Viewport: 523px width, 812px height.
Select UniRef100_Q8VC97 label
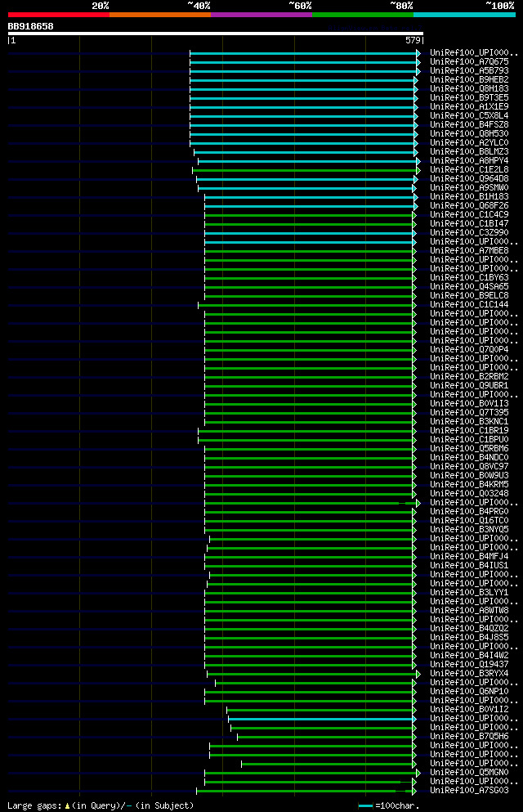point(469,467)
